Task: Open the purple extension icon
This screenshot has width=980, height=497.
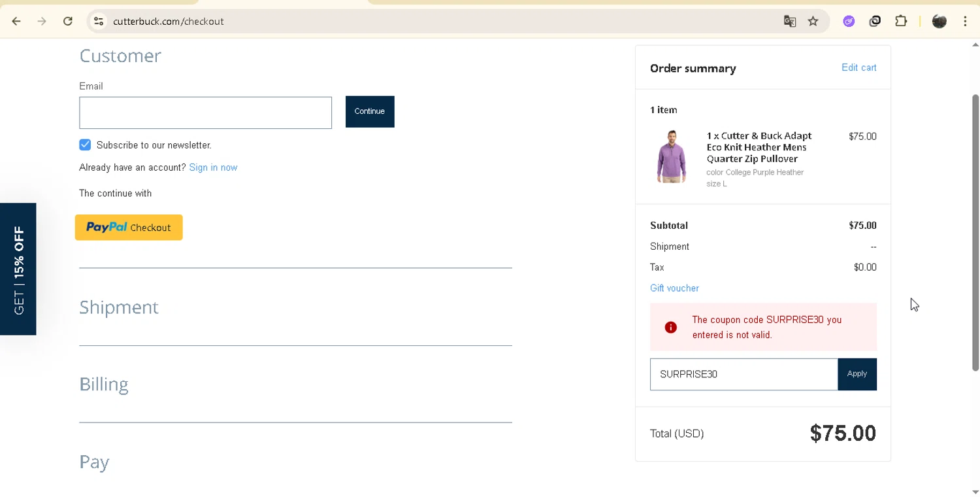Action: click(x=849, y=22)
